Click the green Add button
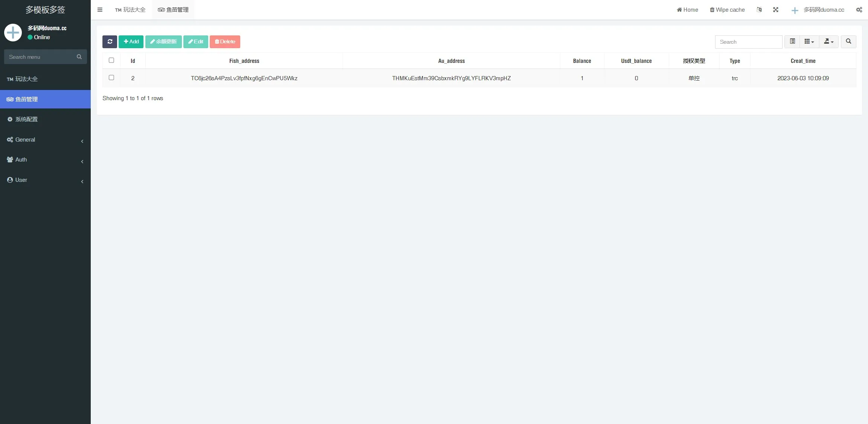Screen dimensions: 868x424 point(131,41)
